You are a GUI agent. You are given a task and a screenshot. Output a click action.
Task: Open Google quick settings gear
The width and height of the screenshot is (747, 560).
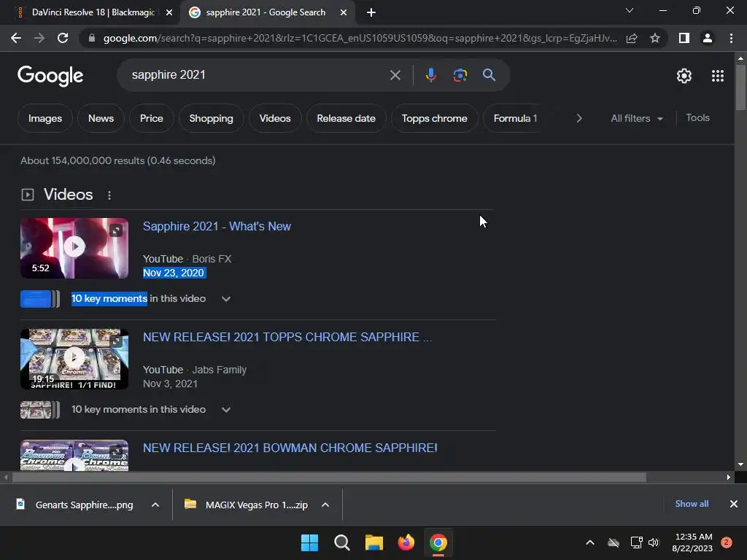tap(684, 76)
